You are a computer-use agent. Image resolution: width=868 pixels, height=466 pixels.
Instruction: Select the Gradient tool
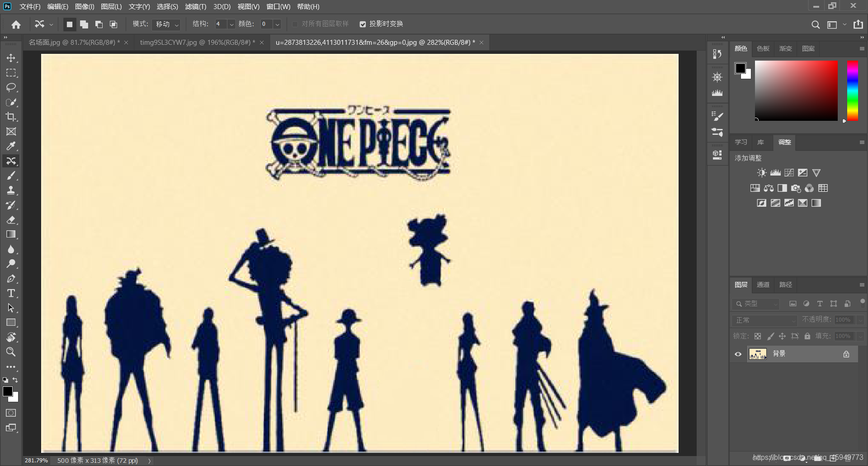pos(11,234)
